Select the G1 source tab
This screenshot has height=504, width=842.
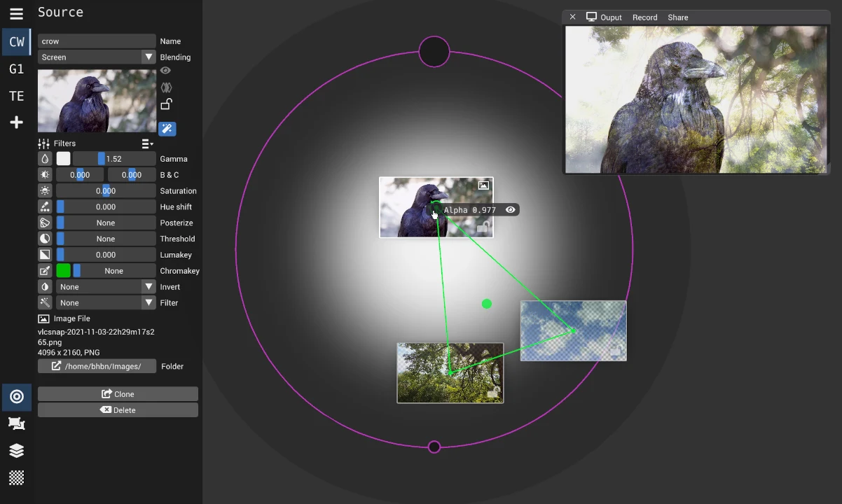click(16, 69)
